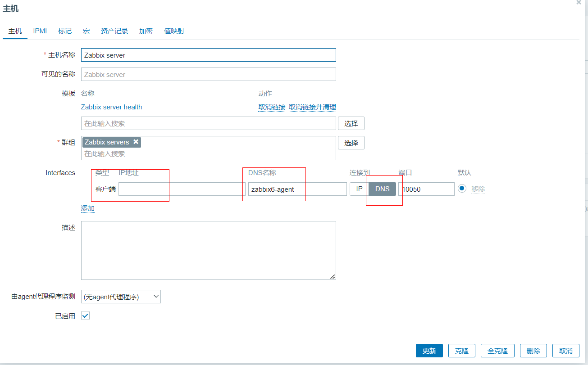
Task: Click the Zabbix servers group tag text
Action: coord(107,142)
